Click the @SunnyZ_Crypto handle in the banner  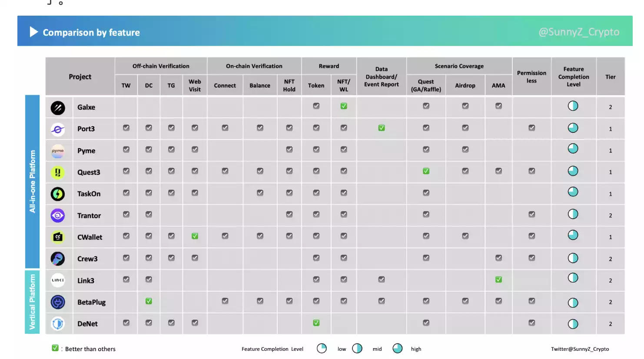579,32
